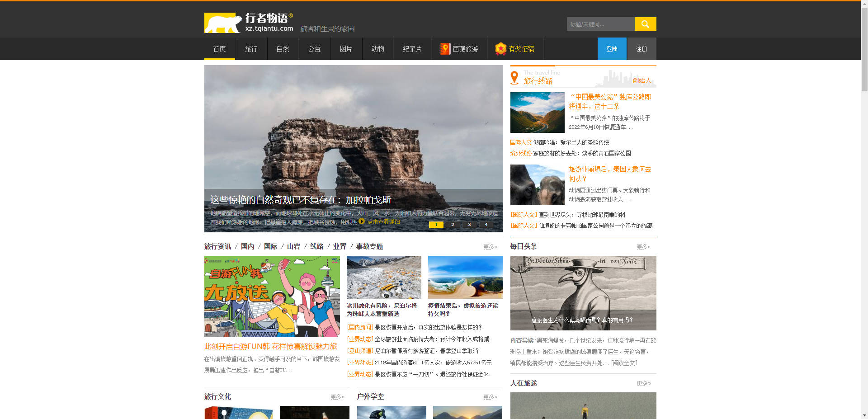The width and height of the screenshot is (868, 419).
Task: Click into the 标题/关键词 search field
Action: 600,24
